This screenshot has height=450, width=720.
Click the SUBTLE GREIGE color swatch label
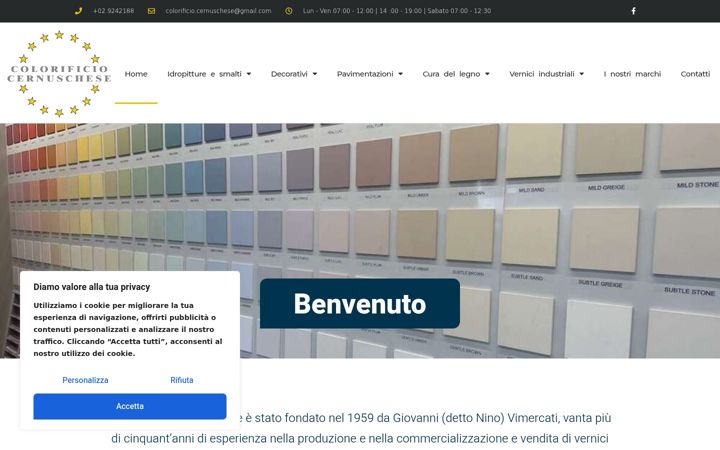click(x=600, y=284)
